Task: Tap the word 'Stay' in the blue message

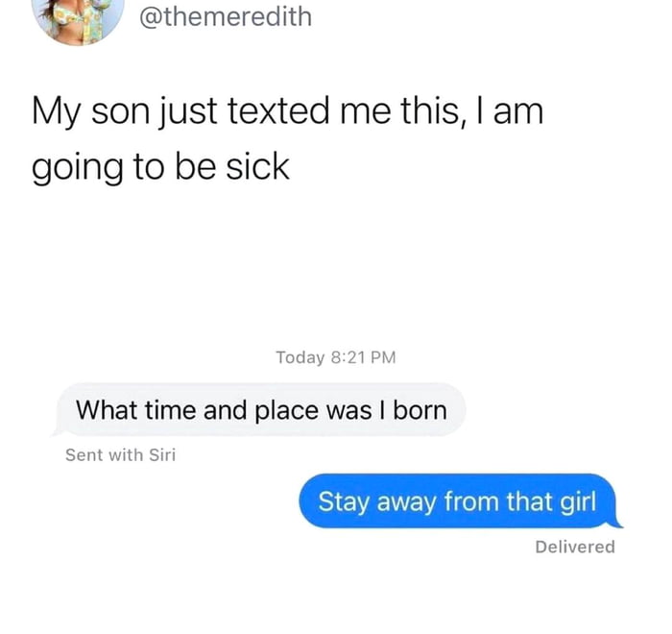Action: point(344,501)
